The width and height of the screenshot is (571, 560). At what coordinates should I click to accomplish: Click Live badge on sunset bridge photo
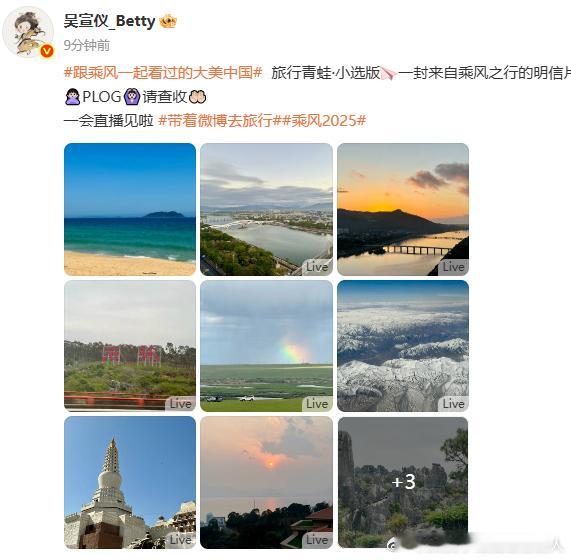point(453,267)
